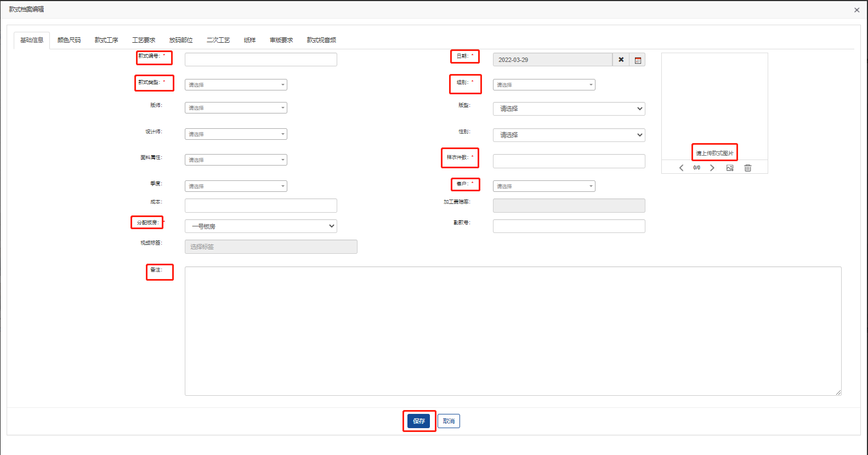Click the 保存 button
This screenshot has height=455, width=868.
[419, 421]
